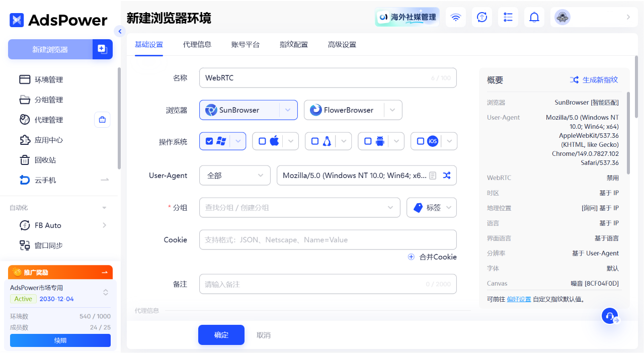Viewport: 644px width, 353px height.
Task: Click the 备注 notes input field
Action: 328,284
